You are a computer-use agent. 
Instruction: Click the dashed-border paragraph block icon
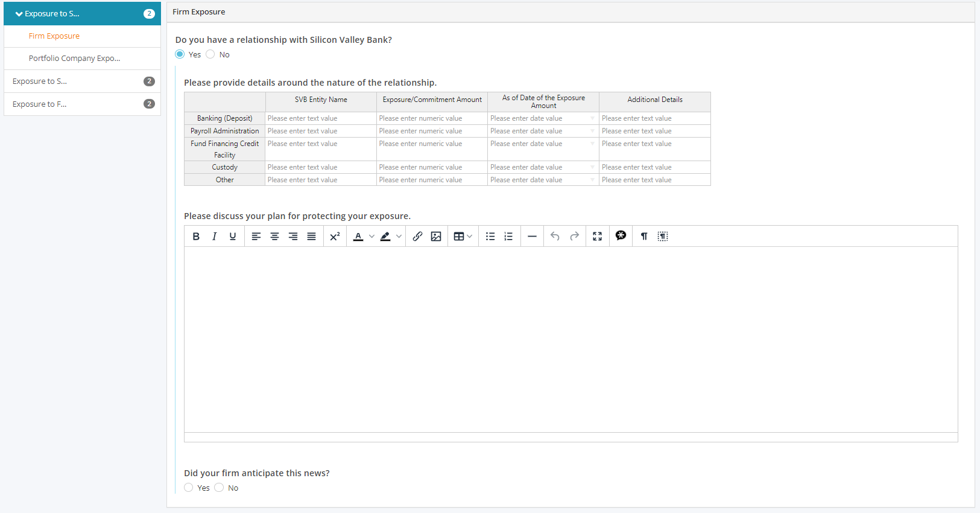[x=663, y=237]
